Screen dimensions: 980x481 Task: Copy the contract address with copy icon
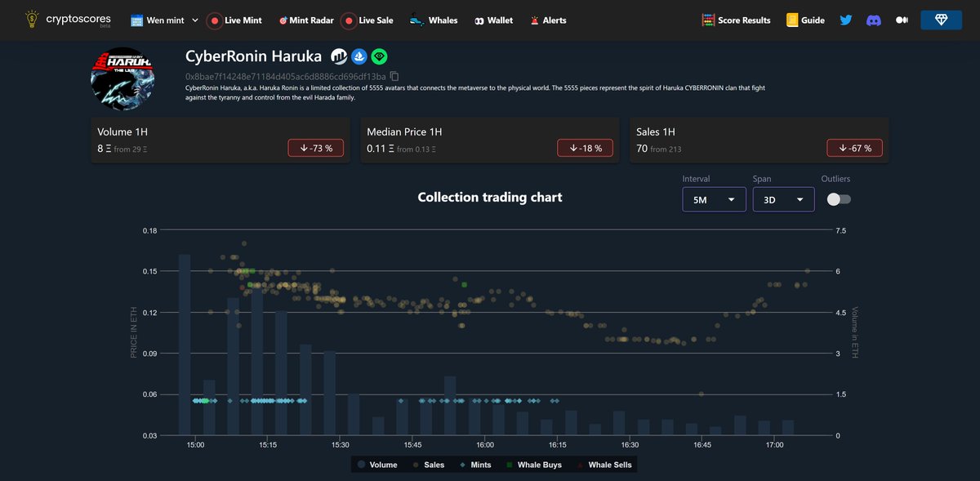394,76
